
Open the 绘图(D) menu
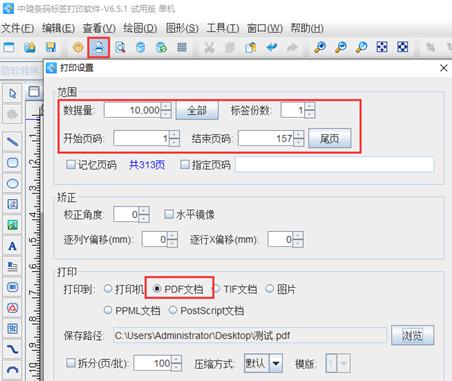pos(140,28)
